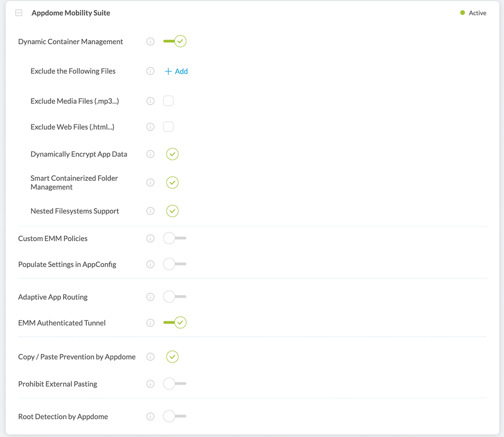Uncheck Dynamically Encrypt App Data
The image size is (504, 437).
[172, 154]
